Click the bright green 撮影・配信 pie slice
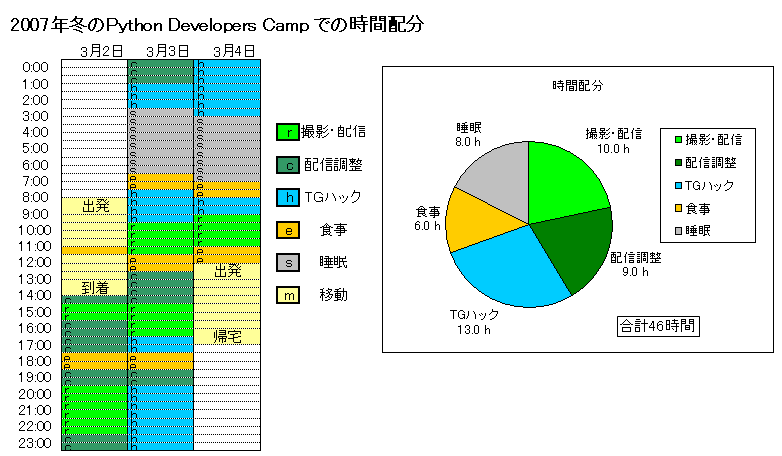Viewport: 782px width, 456px height. (x=564, y=185)
